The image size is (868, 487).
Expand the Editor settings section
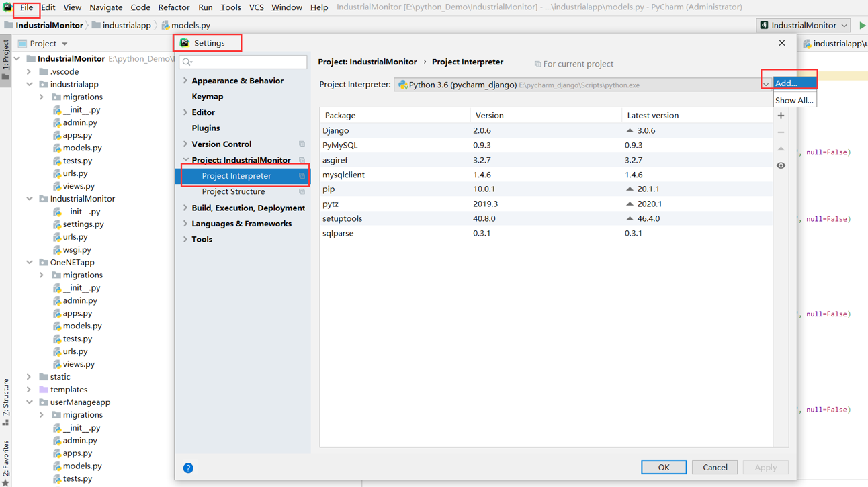click(185, 112)
